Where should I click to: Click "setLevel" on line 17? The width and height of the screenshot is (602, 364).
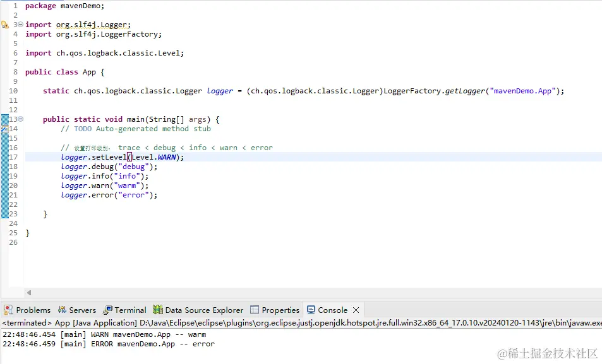[x=109, y=157]
